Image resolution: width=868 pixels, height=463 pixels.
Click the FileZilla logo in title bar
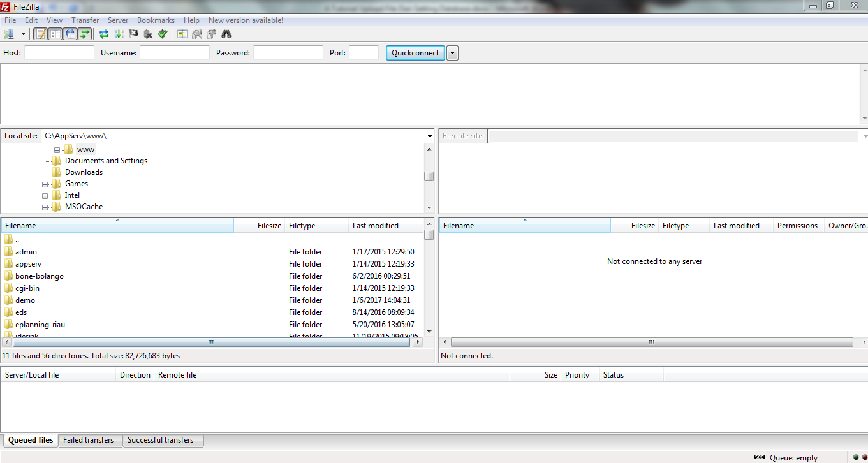(6, 6)
